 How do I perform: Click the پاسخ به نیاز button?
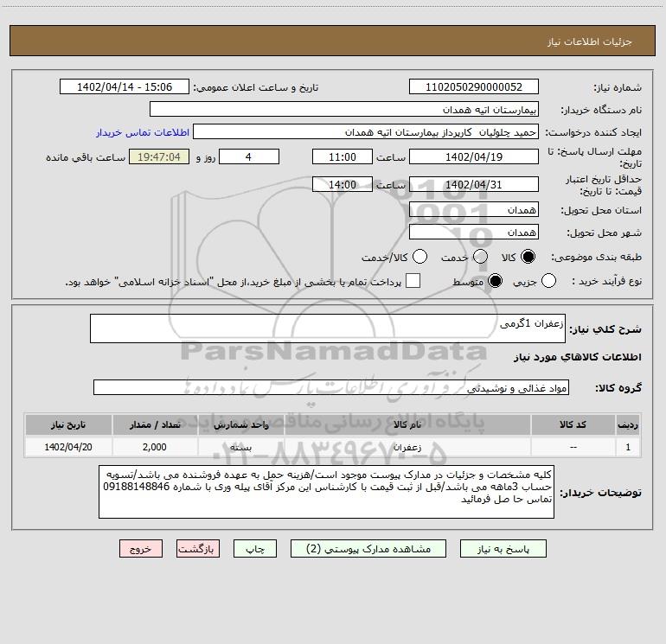[x=503, y=549]
